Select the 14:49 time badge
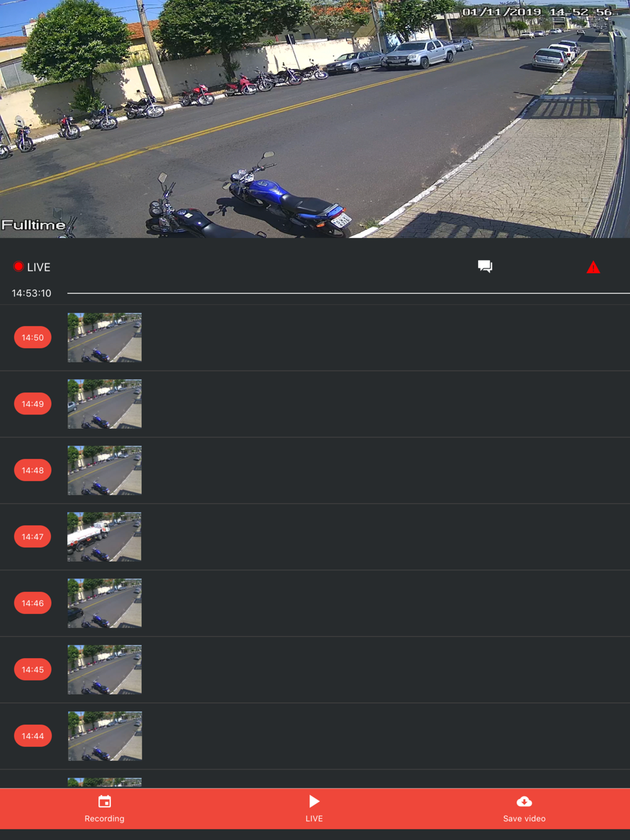630x840 pixels. (x=33, y=404)
